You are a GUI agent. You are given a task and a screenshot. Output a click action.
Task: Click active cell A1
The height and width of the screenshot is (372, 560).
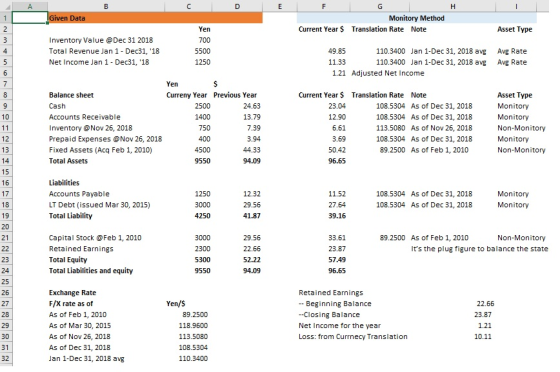click(x=30, y=18)
